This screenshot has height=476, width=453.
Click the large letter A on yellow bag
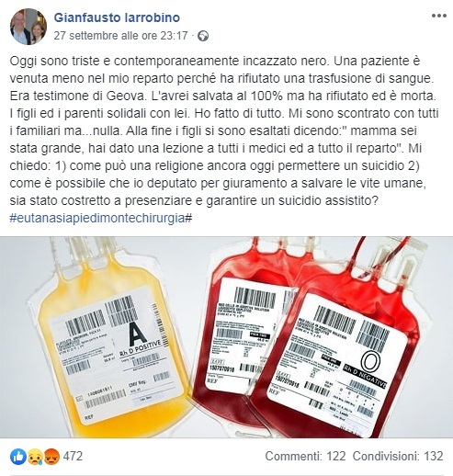point(137,333)
